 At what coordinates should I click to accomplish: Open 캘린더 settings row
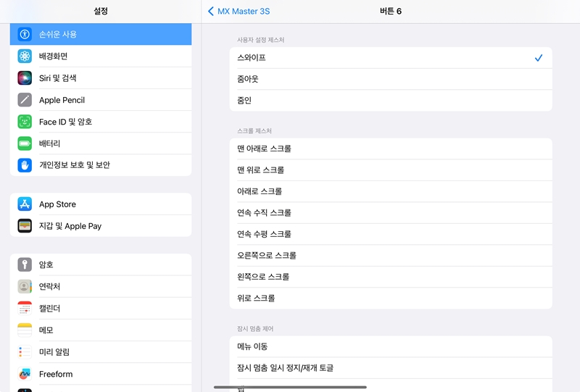pyautogui.click(x=101, y=309)
